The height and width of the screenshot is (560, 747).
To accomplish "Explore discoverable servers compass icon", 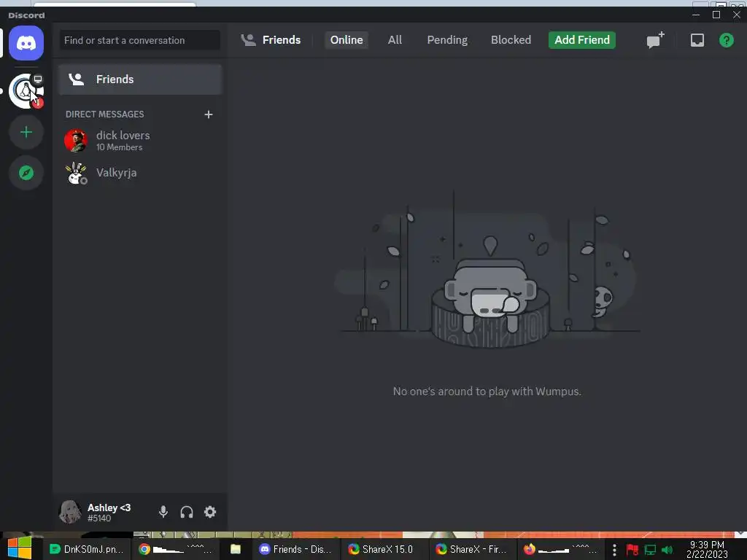I will (26, 173).
